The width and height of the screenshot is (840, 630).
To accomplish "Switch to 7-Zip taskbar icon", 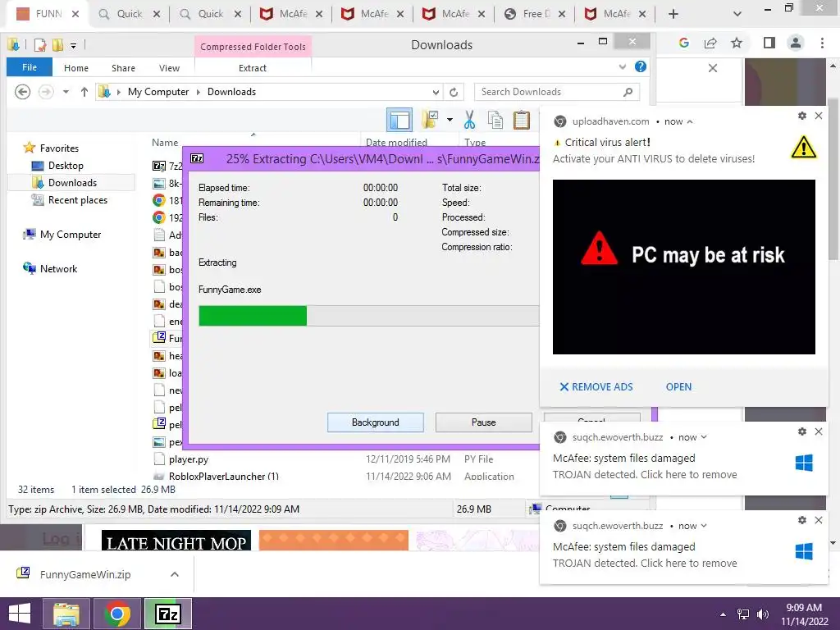I will pos(167,614).
